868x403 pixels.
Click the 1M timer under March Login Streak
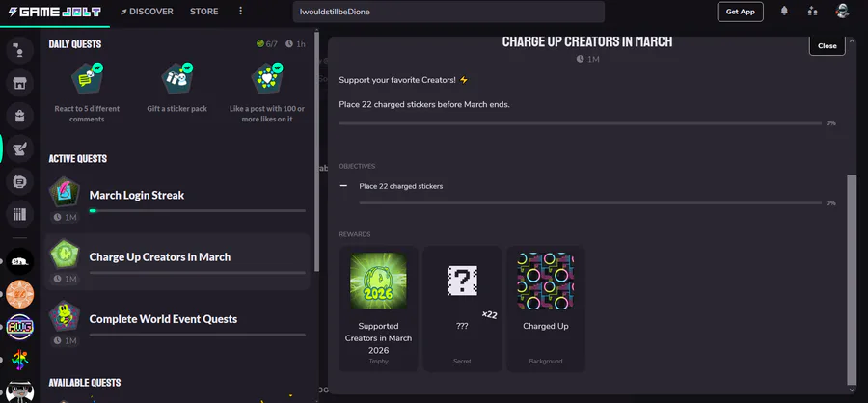[x=66, y=218]
